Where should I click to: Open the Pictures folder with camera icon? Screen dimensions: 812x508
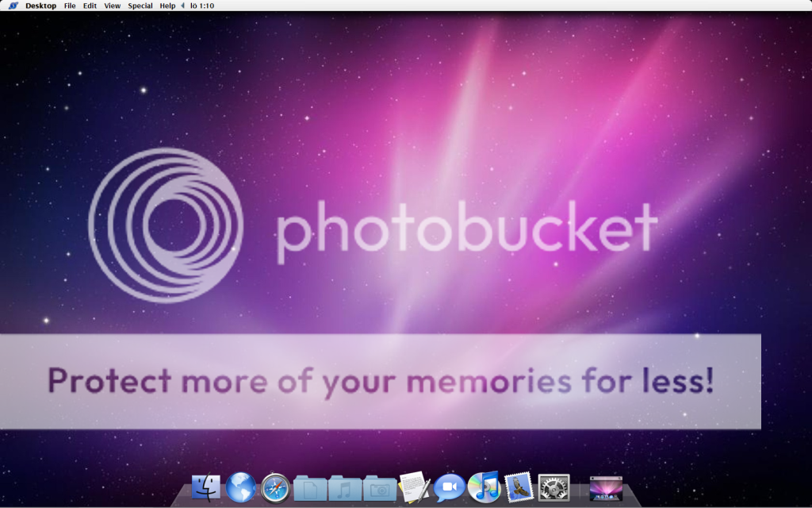[x=380, y=488]
